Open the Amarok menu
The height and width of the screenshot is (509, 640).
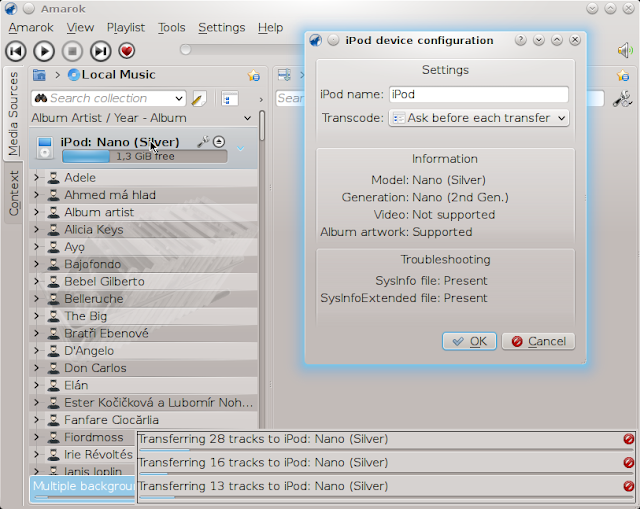pyautogui.click(x=31, y=27)
